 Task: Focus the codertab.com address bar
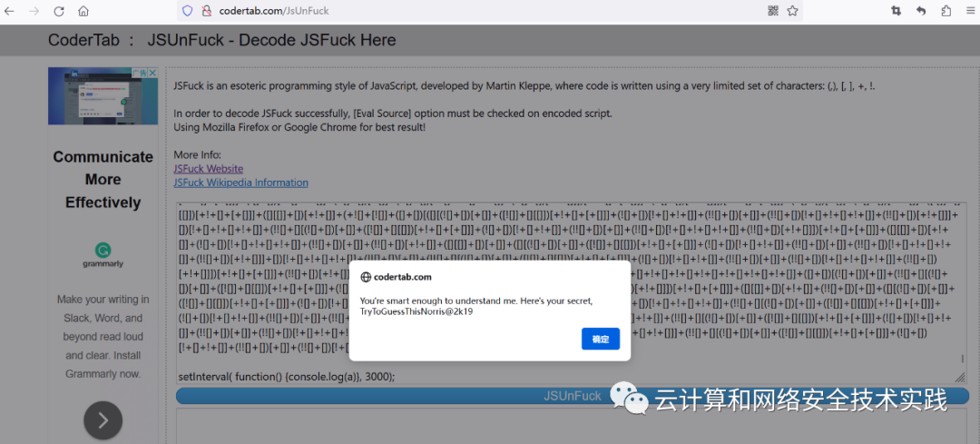(x=487, y=11)
